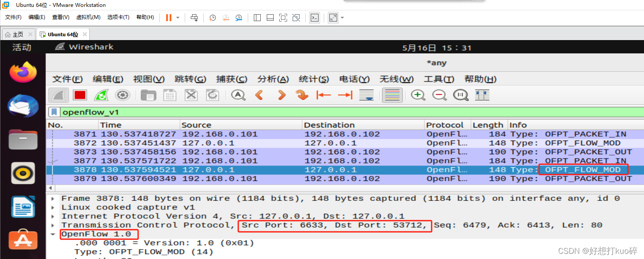Go forward to next packet arrow
The width and height of the screenshot is (644, 259).
coord(281,95)
